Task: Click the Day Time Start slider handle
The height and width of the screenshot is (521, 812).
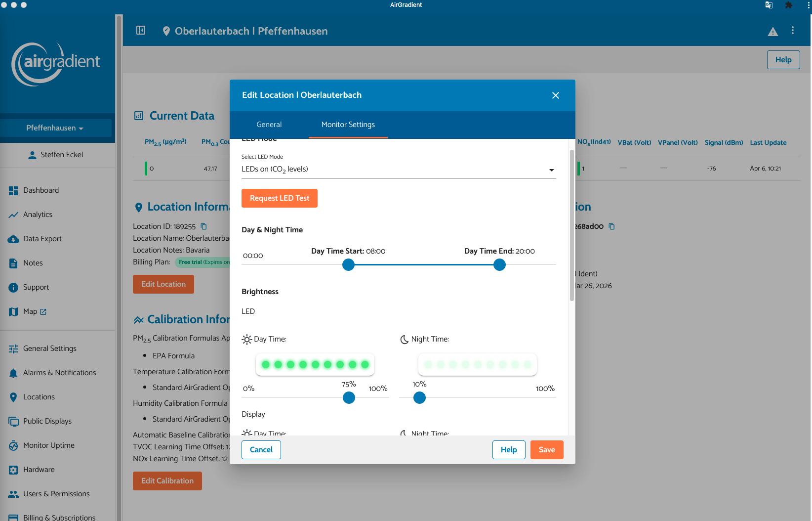Action: coord(349,265)
